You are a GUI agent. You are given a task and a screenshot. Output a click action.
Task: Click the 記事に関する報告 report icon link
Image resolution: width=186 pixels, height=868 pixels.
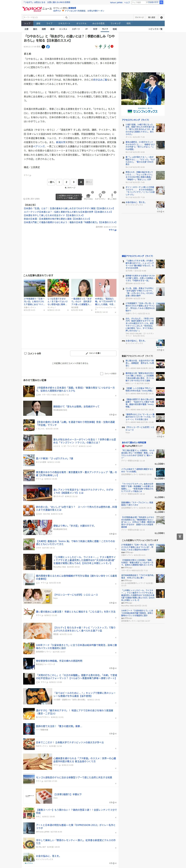pyautogui.click(x=31, y=199)
